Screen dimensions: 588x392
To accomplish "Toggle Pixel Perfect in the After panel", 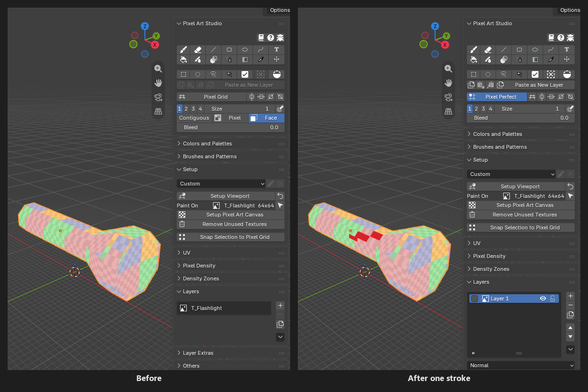I will coord(497,97).
